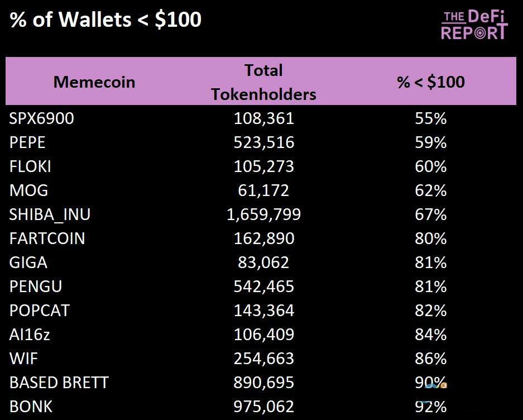Click the WIF tokenholders value 254,663
The height and width of the screenshot is (420, 523).
[x=263, y=359]
